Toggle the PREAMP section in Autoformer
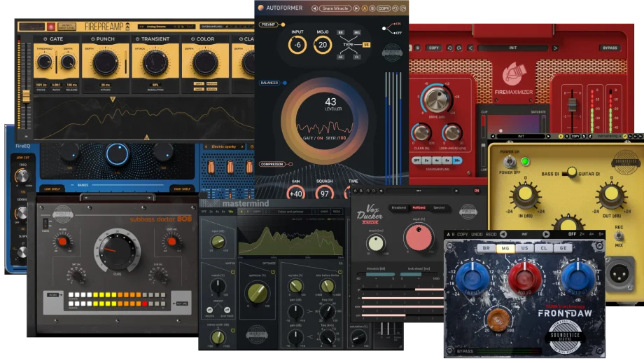Viewport: 644px width, 363px height. (x=272, y=25)
